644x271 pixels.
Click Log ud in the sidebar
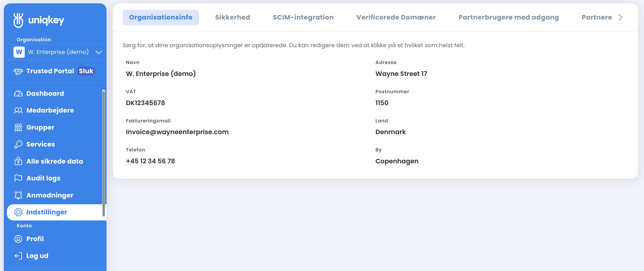(x=37, y=256)
